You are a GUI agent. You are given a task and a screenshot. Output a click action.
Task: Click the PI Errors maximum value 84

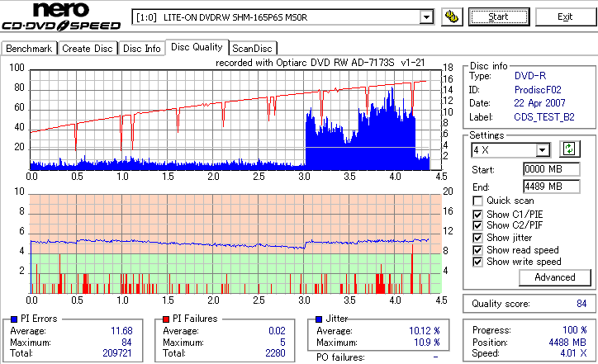click(x=126, y=343)
